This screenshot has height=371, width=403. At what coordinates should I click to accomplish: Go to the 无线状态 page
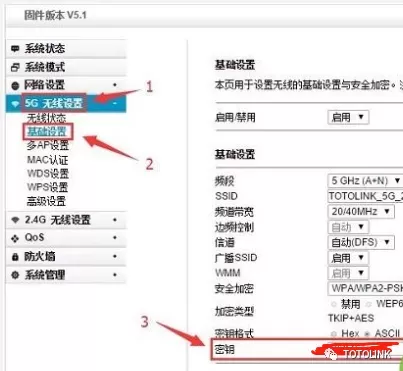[x=46, y=118]
